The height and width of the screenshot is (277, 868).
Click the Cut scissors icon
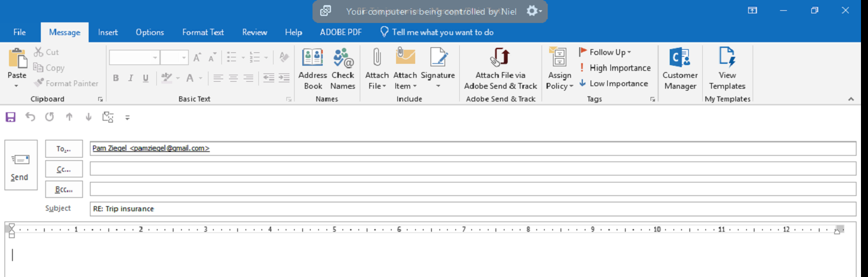[38, 52]
